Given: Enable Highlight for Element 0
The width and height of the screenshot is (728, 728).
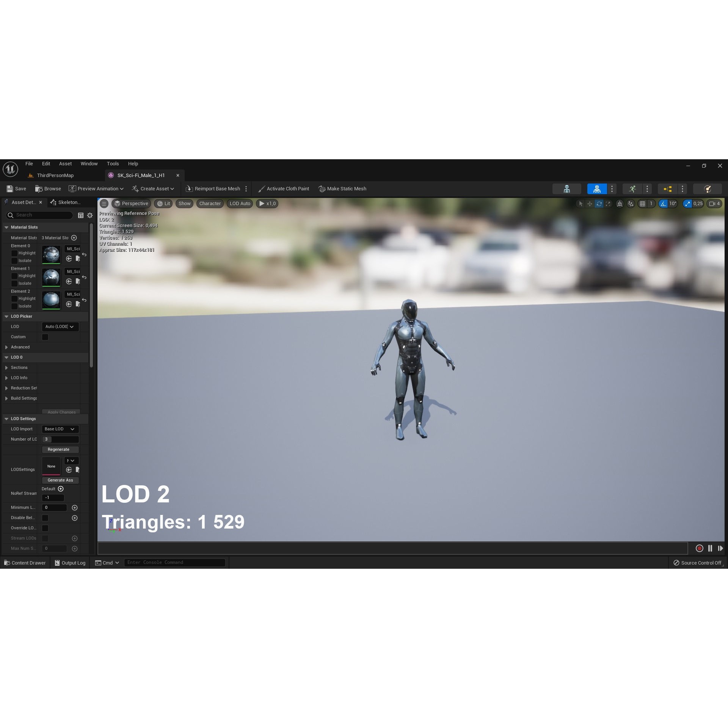Looking at the screenshot, I should (14, 253).
